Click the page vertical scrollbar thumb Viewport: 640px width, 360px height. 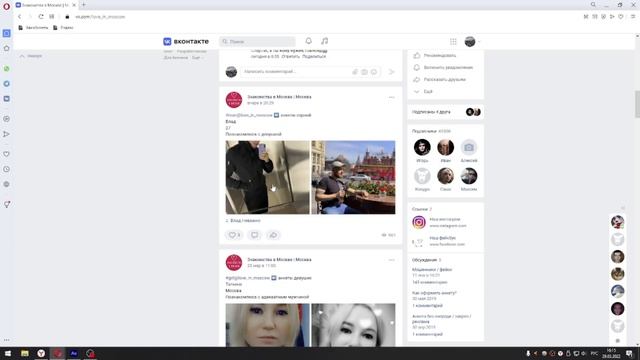pos(637,104)
